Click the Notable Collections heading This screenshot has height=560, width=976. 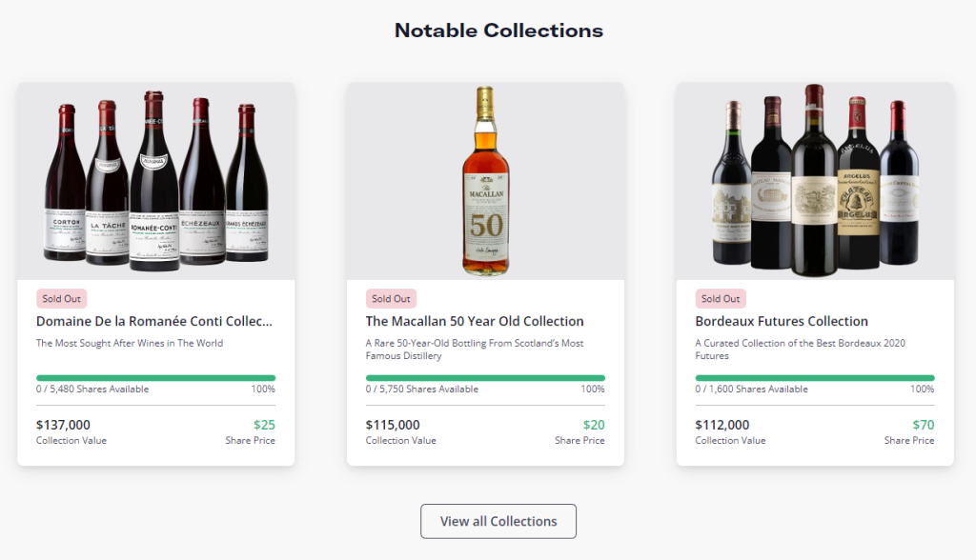click(498, 30)
